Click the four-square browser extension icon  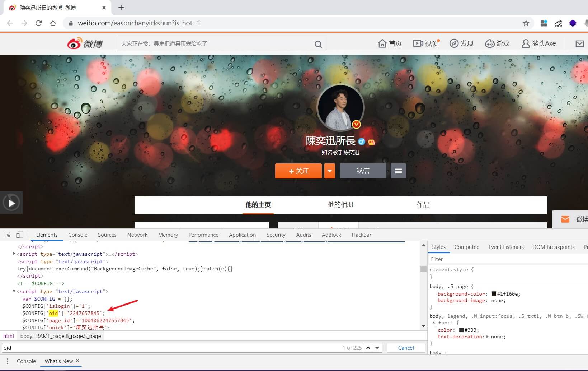point(544,23)
